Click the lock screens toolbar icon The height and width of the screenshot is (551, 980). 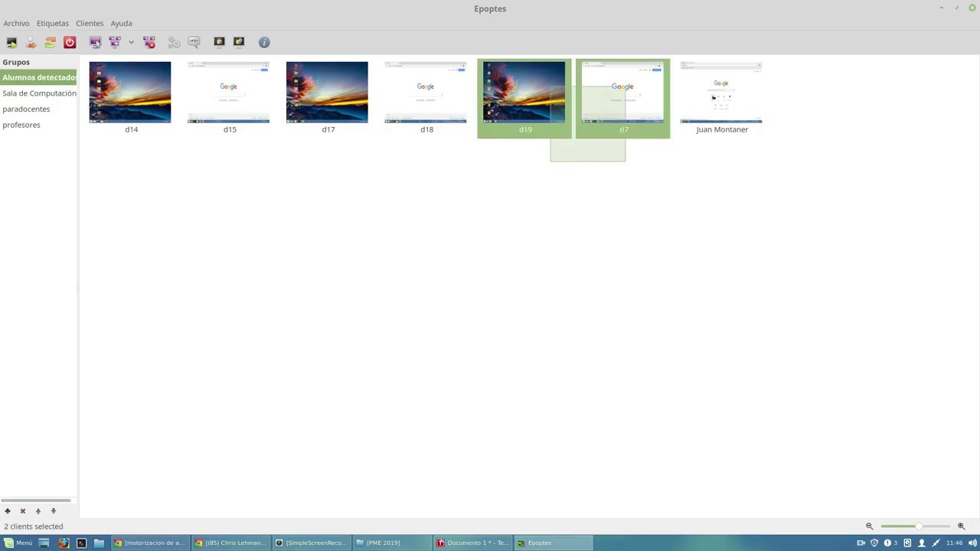click(219, 42)
